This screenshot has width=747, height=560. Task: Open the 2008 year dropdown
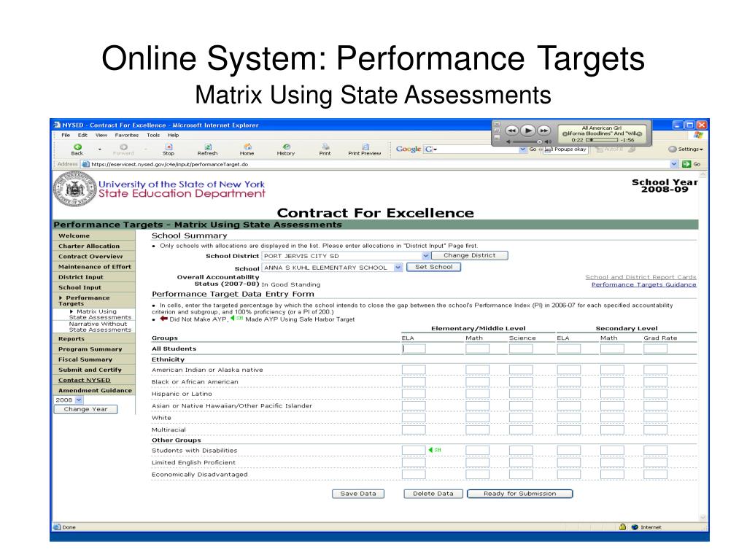click(79, 400)
